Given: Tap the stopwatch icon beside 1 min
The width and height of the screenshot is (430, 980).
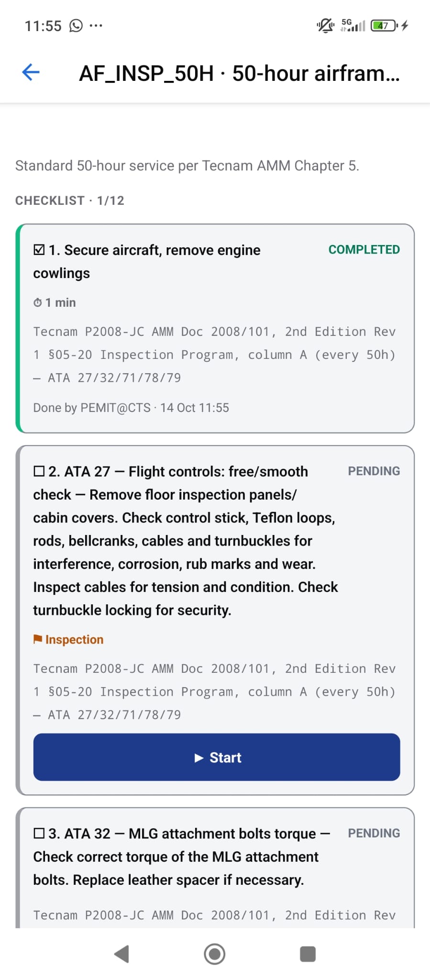Looking at the screenshot, I should pyautogui.click(x=38, y=302).
